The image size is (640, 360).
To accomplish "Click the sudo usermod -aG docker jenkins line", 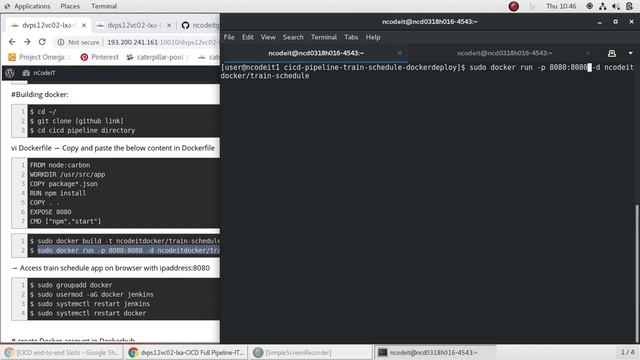I will (x=92, y=294).
